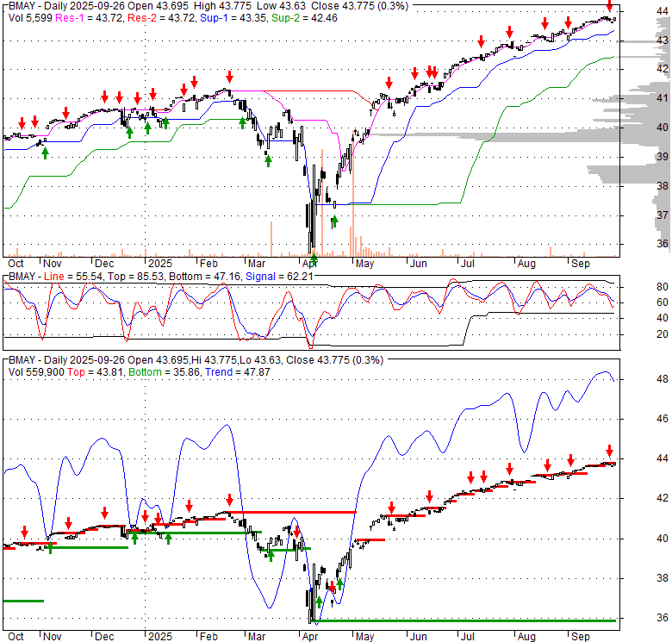Select the oscillator Top = 85.53 value

136,277
